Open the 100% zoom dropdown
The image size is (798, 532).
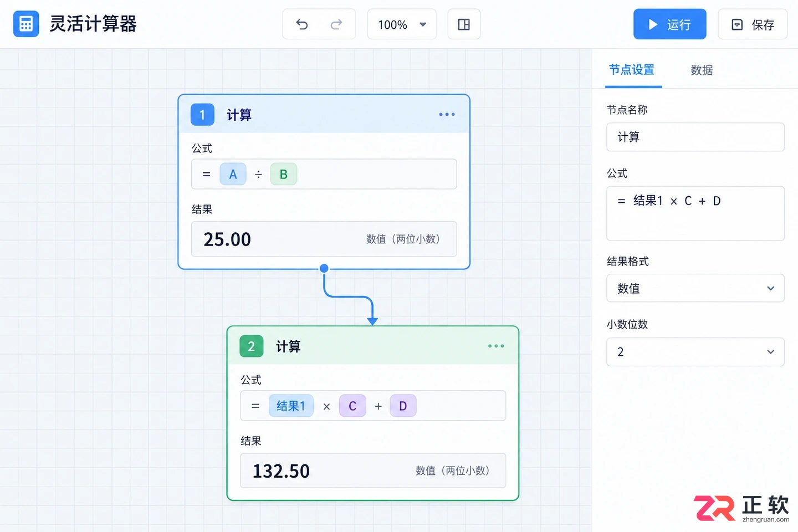pyautogui.click(x=402, y=24)
